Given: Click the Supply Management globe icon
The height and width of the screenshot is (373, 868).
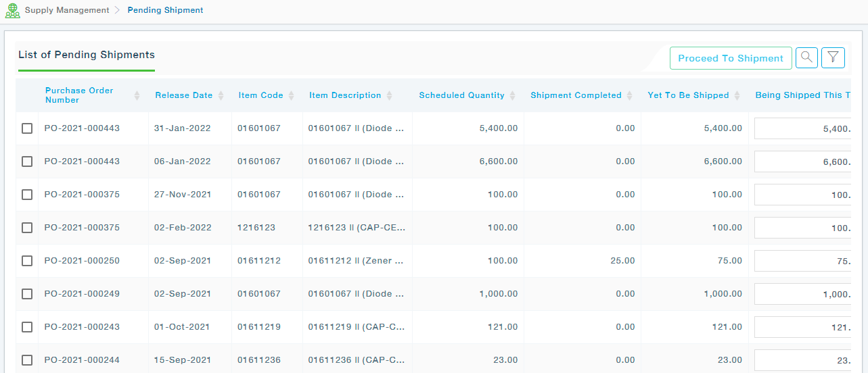Looking at the screenshot, I should [x=12, y=10].
